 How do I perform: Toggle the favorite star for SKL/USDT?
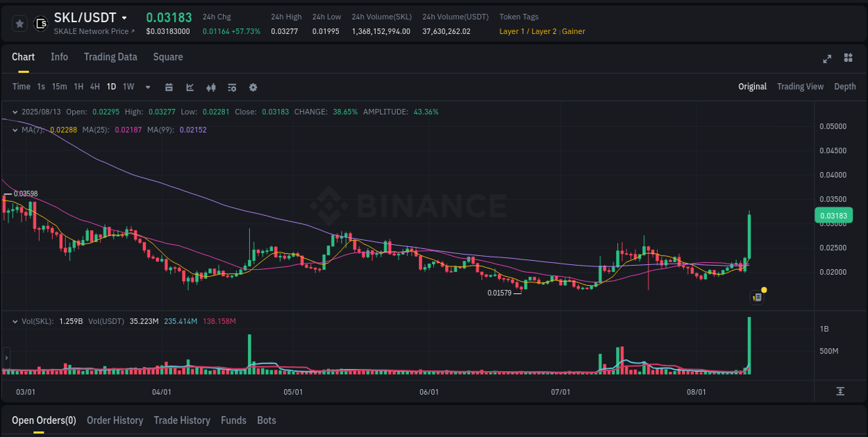pos(19,24)
